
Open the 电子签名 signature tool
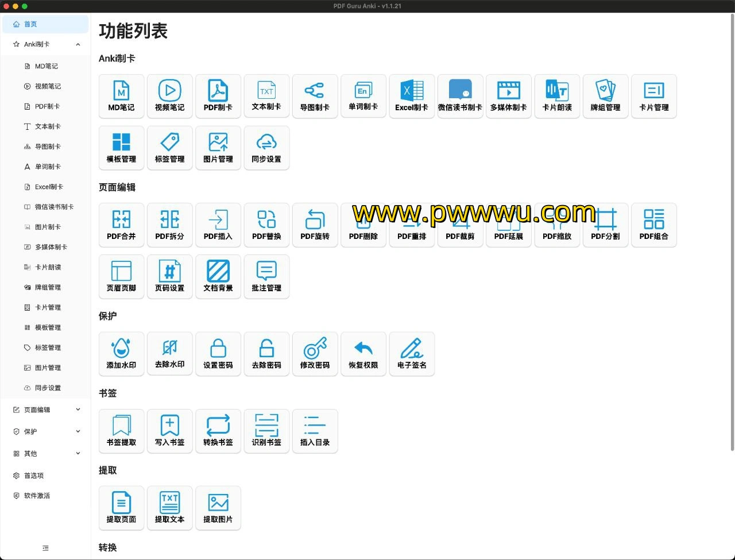pos(412,354)
